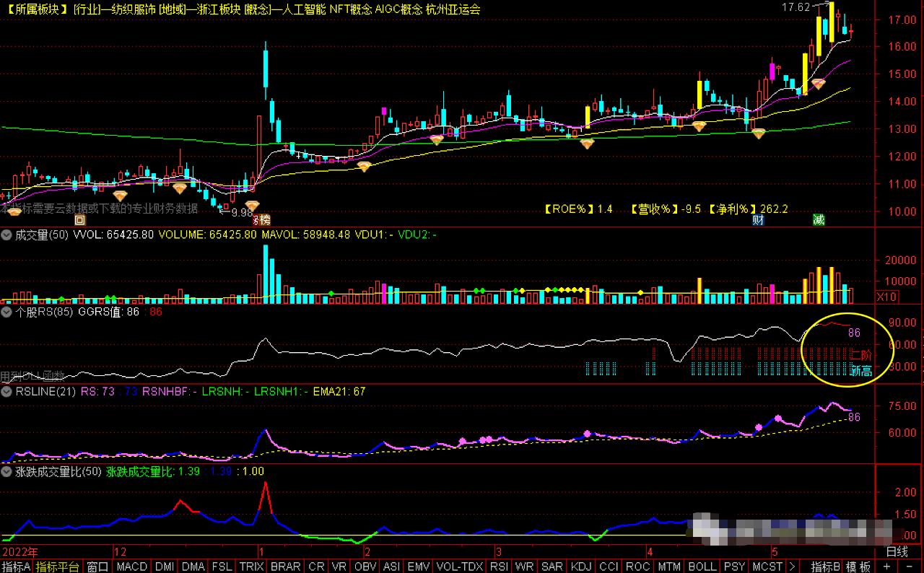Click the green 减 shareholder reduction marker

point(818,219)
